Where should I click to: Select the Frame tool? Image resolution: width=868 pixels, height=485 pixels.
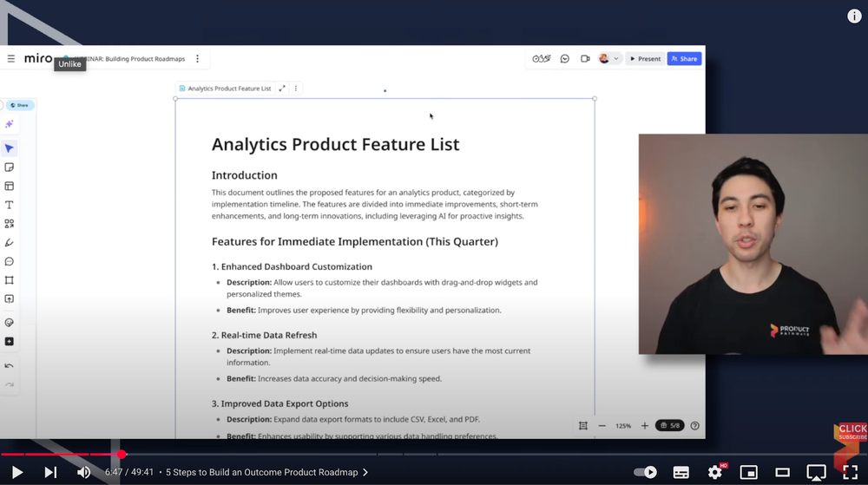pos(10,280)
